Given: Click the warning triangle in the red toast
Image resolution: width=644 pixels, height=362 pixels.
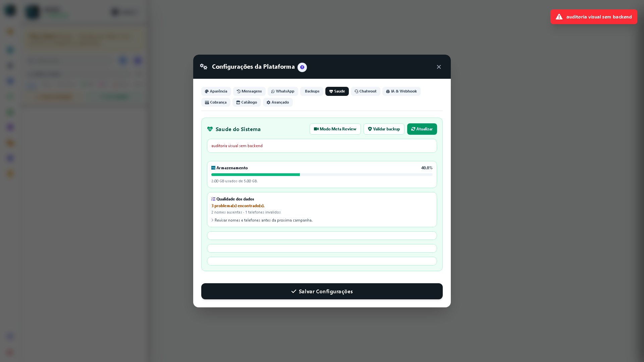Looking at the screenshot, I should tap(559, 17).
